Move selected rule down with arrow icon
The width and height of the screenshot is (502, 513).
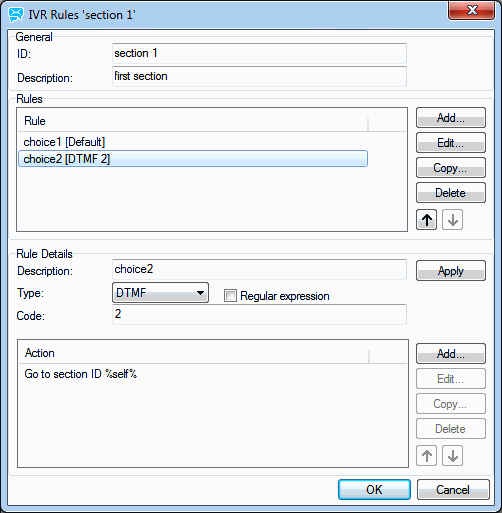452,220
